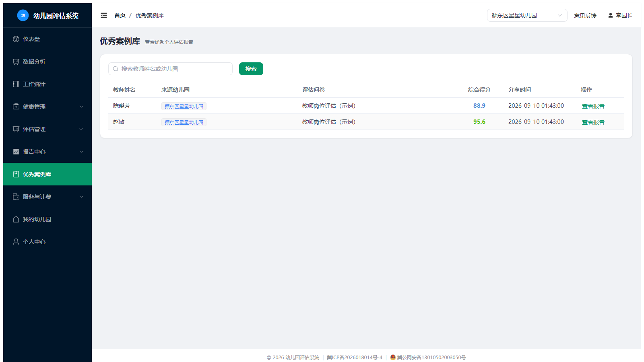Image resolution: width=644 pixels, height=362 pixels.
Task: Click the user avatar icon beside 李园长
Action: point(611,15)
